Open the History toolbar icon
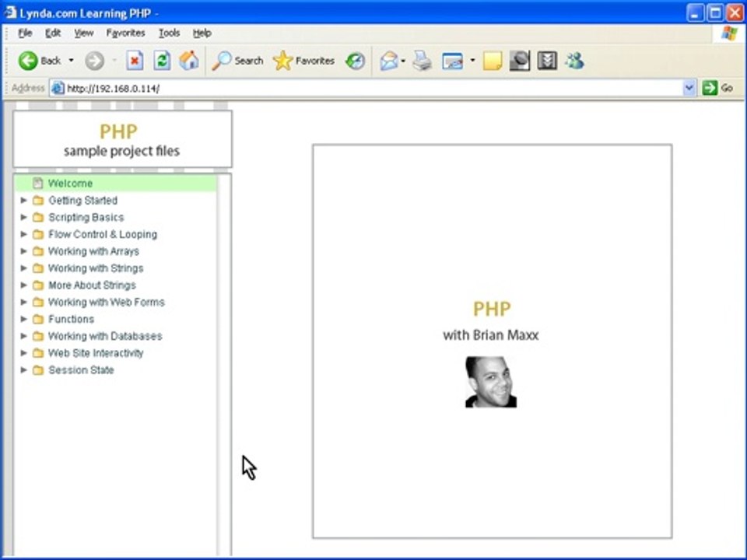Image resolution: width=747 pixels, height=560 pixels. click(356, 61)
